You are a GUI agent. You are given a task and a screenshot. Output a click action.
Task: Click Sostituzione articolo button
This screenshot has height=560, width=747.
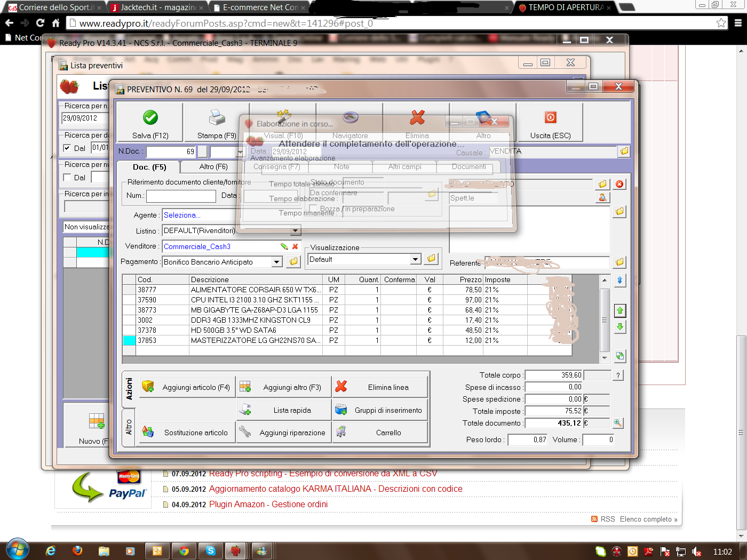click(187, 433)
